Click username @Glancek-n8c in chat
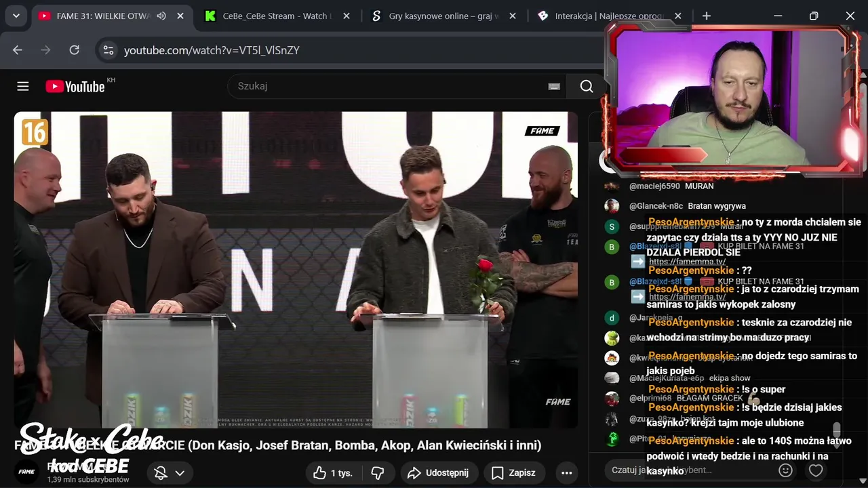 tap(656, 206)
